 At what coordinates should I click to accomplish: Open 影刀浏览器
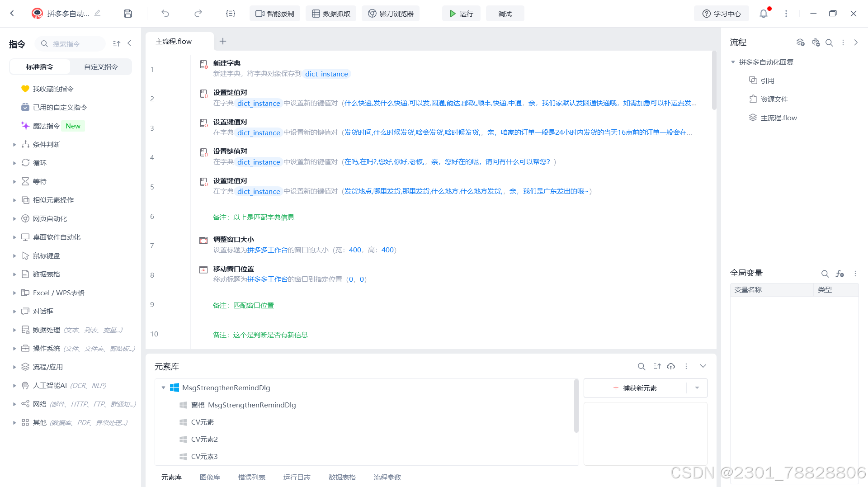click(x=391, y=14)
